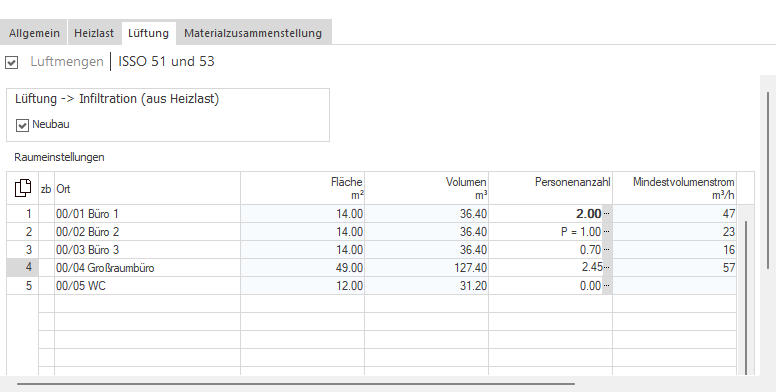The height and width of the screenshot is (392, 776).
Task: Switch to the Allgemein tab
Action: point(34,33)
